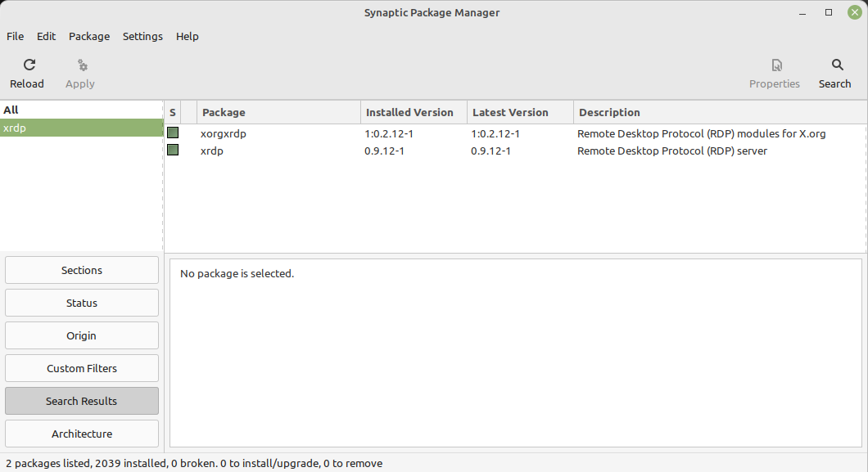Click the Apply gear icon
This screenshot has height=472, width=868.
(x=81, y=65)
